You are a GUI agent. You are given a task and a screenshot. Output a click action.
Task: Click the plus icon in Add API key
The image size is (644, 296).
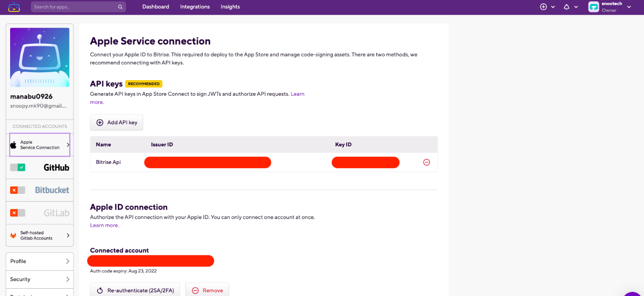(100, 122)
